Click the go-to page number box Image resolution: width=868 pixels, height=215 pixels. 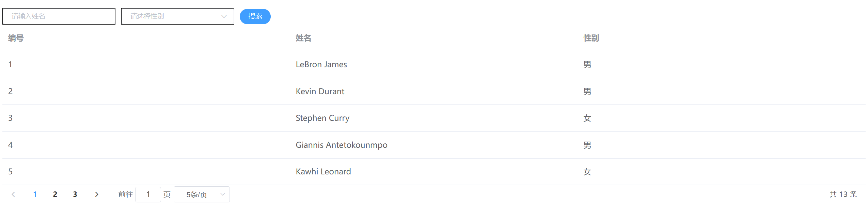[x=148, y=195]
